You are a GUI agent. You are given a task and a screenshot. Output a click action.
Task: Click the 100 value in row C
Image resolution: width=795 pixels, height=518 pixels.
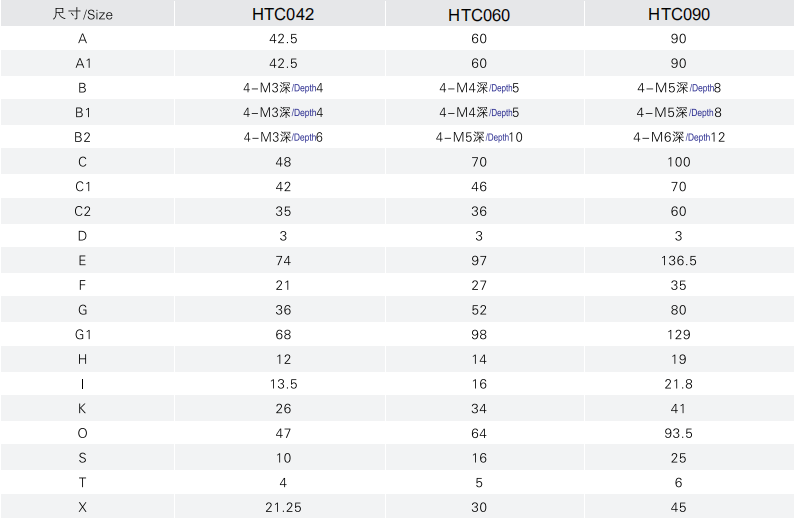(679, 162)
